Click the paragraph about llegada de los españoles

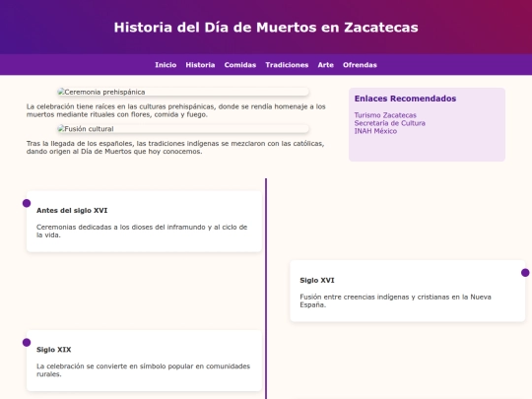[x=175, y=147]
